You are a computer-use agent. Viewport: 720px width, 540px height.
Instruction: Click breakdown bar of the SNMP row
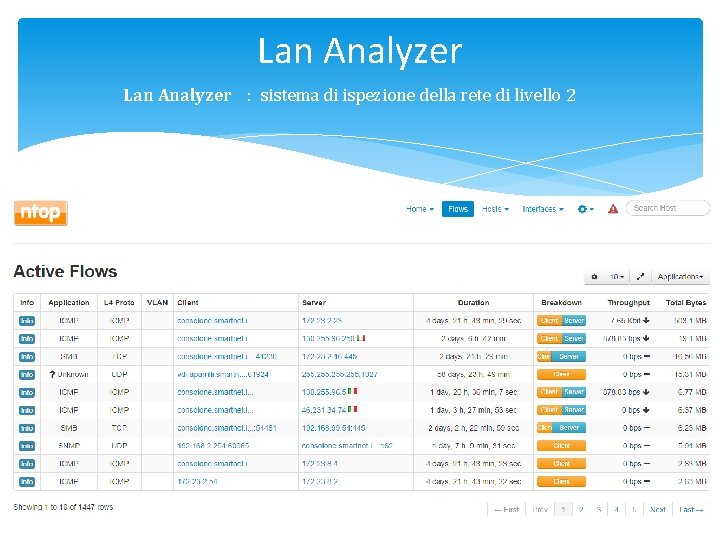[x=562, y=446]
